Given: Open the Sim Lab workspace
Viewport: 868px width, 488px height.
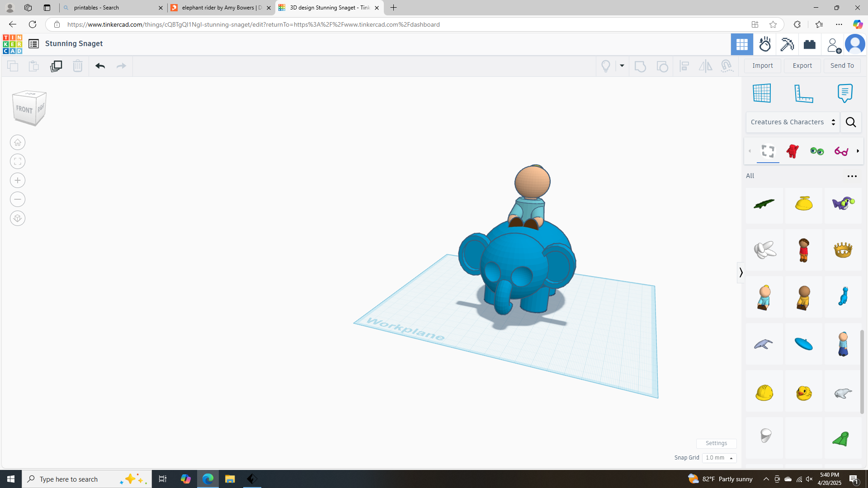Looking at the screenshot, I should pyautogui.click(x=765, y=44).
